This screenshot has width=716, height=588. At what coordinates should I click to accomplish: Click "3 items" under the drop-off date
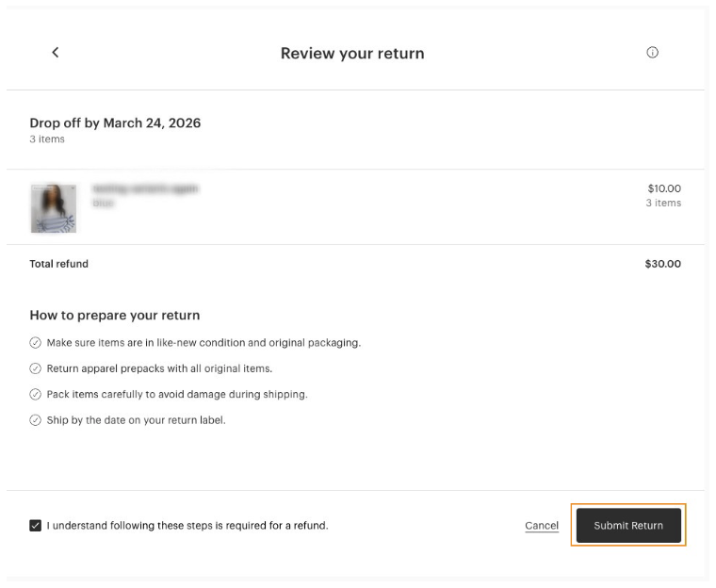47,139
